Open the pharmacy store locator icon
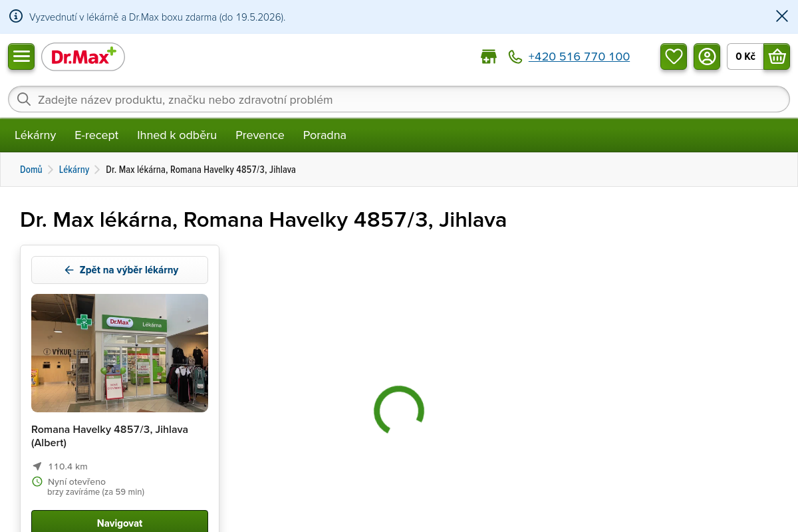The height and width of the screenshot is (532, 798). coord(489,57)
